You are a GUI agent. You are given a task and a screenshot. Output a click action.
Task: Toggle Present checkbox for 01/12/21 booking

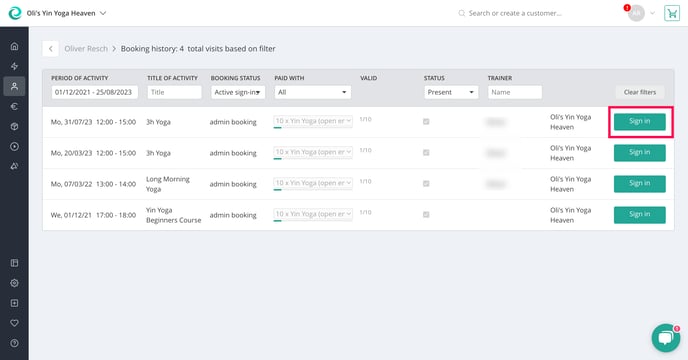(x=426, y=215)
